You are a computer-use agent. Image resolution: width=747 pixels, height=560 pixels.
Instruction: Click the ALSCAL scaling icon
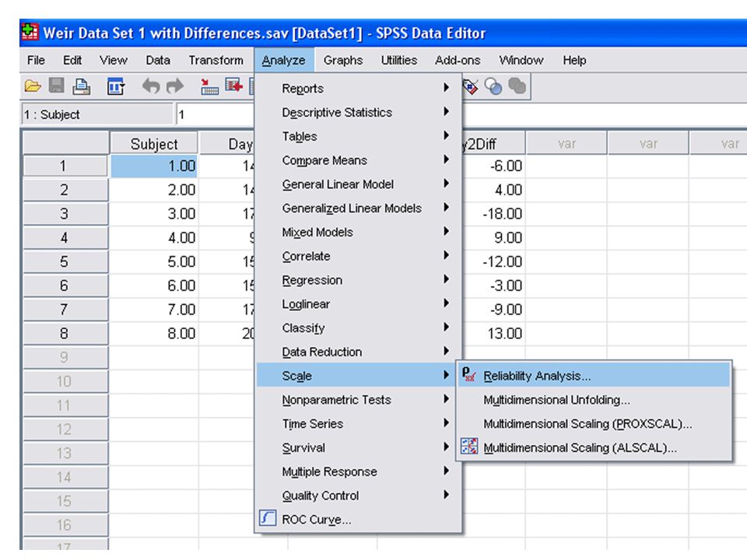pyautogui.click(x=469, y=446)
